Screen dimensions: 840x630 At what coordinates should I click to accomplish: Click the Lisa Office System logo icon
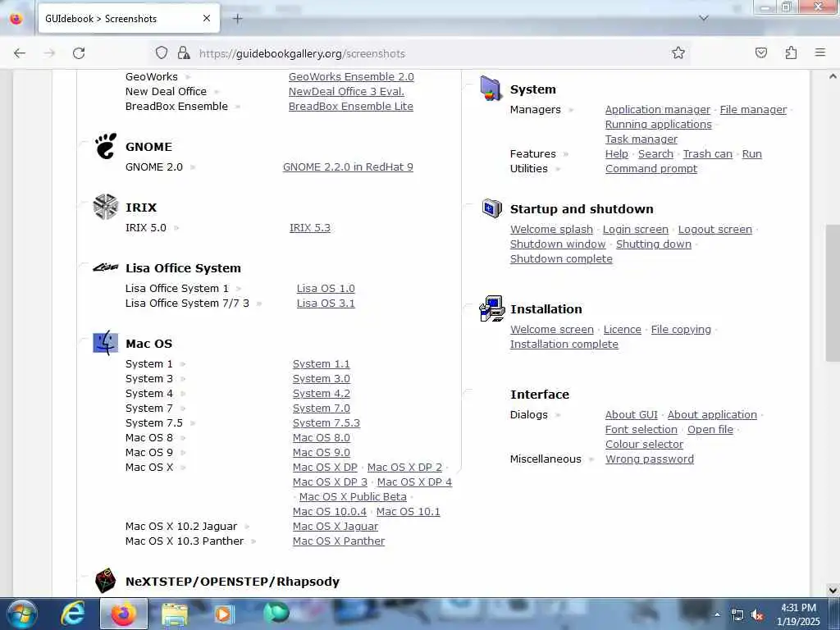pyautogui.click(x=106, y=267)
